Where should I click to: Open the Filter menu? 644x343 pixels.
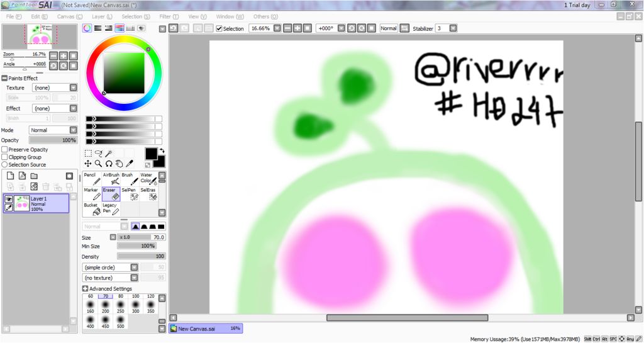pos(169,16)
